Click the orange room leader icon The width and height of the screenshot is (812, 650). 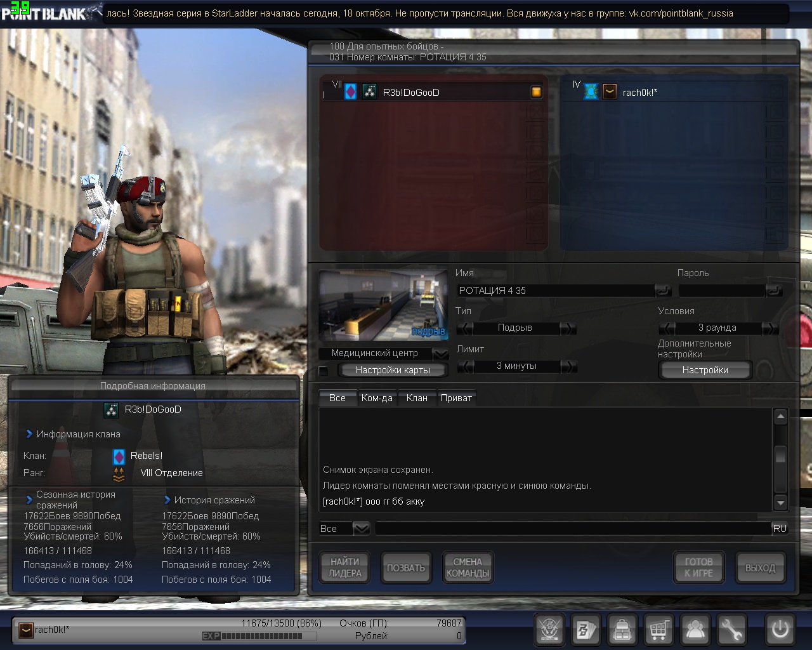537,92
